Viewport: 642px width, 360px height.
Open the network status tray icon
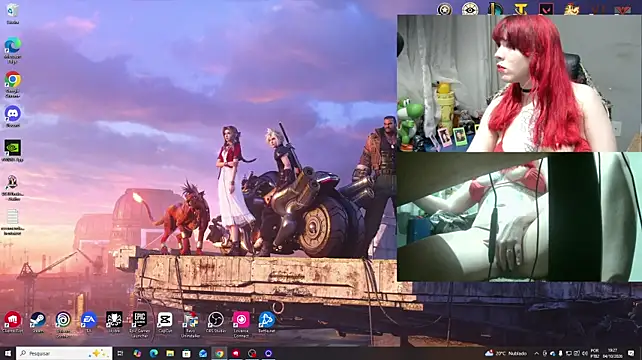point(569,353)
